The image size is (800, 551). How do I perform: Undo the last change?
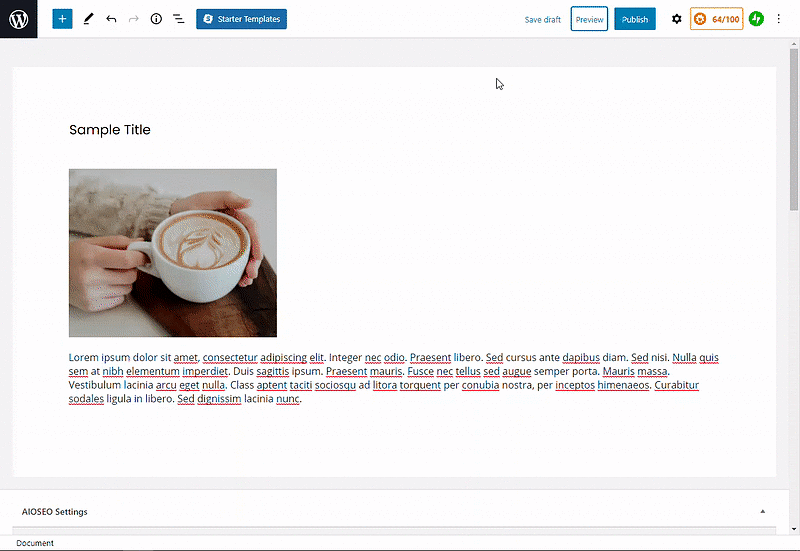point(111,19)
